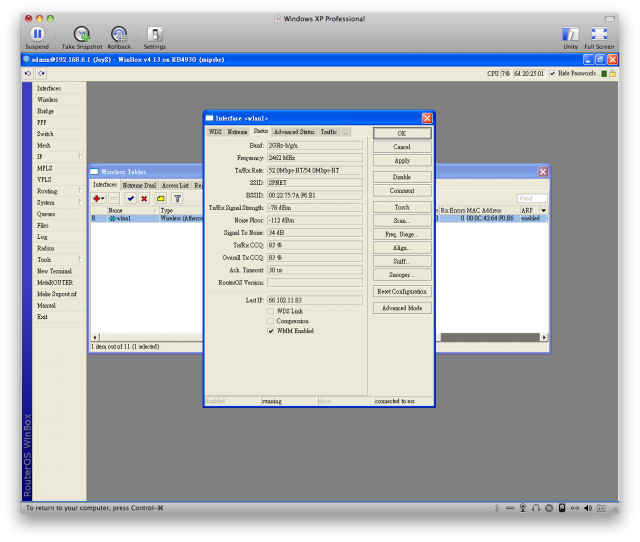Expand the System submenu
The height and width of the screenshot is (542, 640).
(x=80, y=202)
